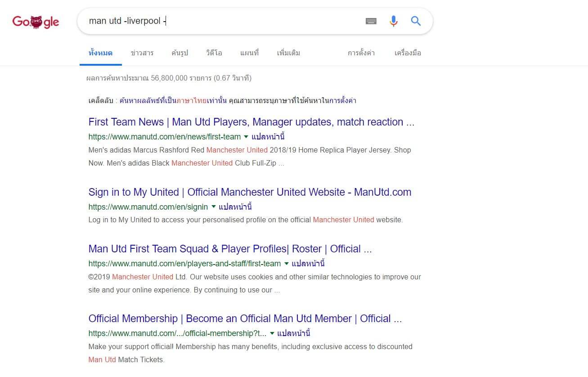The image size is (588, 377).
Task: Open the on-screen keyboard icon
Action: coord(371,21)
